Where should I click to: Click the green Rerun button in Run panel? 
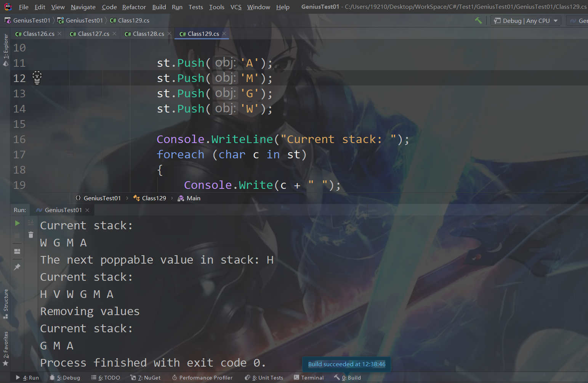tap(17, 223)
